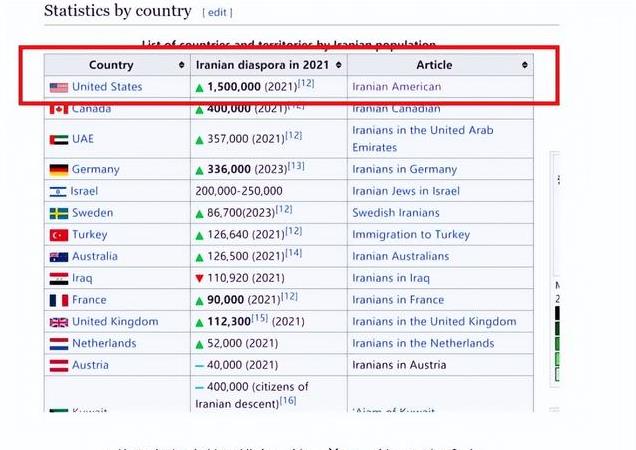Open the Australia country link
The height and width of the screenshot is (450, 636).
pos(94,257)
